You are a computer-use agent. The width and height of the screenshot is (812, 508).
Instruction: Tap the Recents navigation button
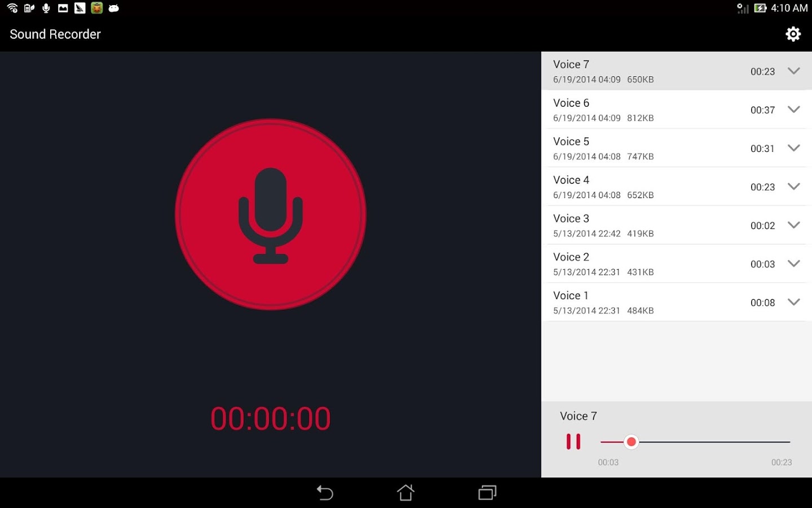pyautogui.click(x=486, y=493)
